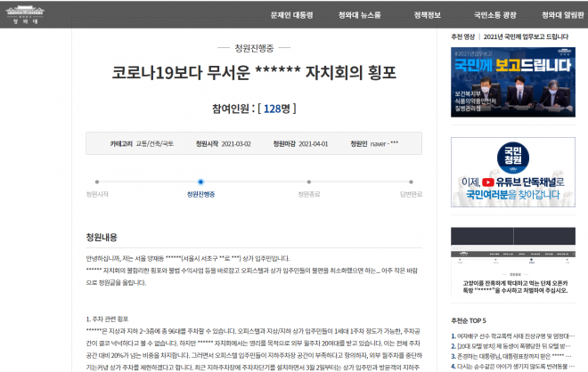Viewport: 588px width, 372px height.
Task: Click the YouTube icon in channel banner
Action: pos(489,181)
